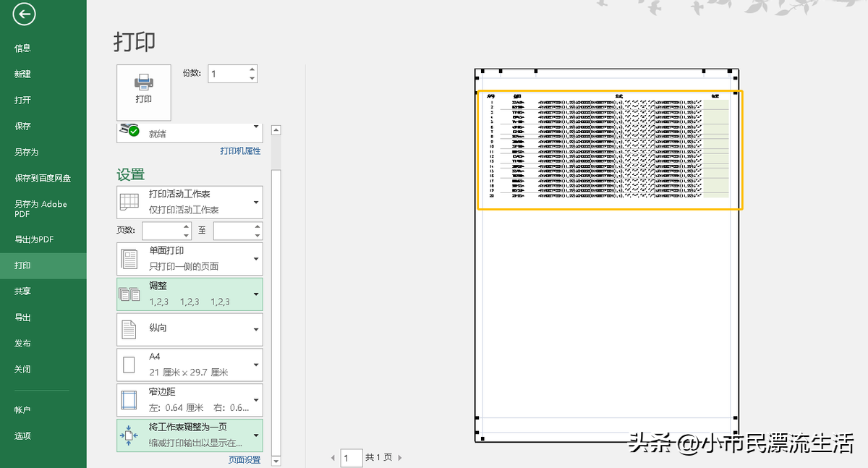
Task: Open 帐户 in the sidebar
Action: (22, 410)
